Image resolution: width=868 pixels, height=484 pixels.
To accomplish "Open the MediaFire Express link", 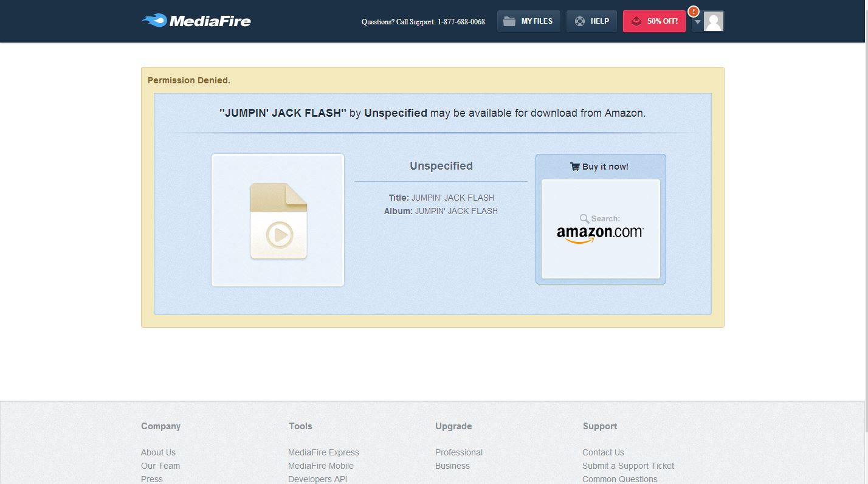I will coord(323,452).
